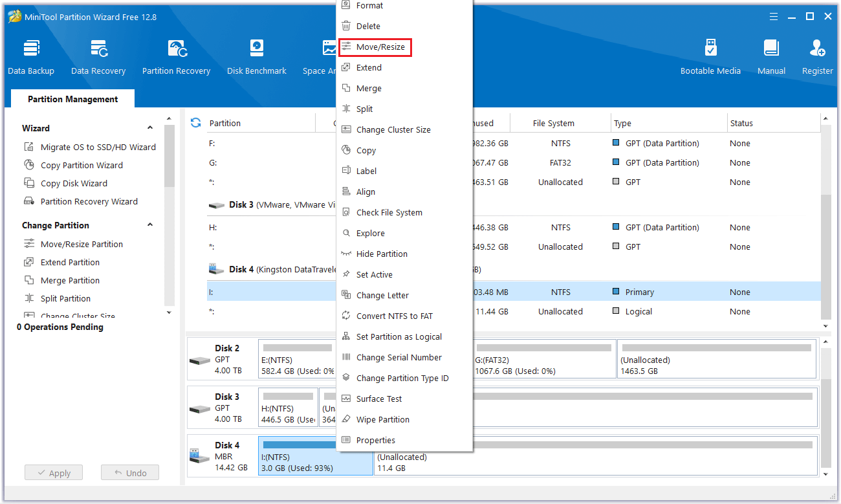Choose Merge from context menu
This screenshot has width=841, height=504.
pyautogui.click(x=404, y=89)
